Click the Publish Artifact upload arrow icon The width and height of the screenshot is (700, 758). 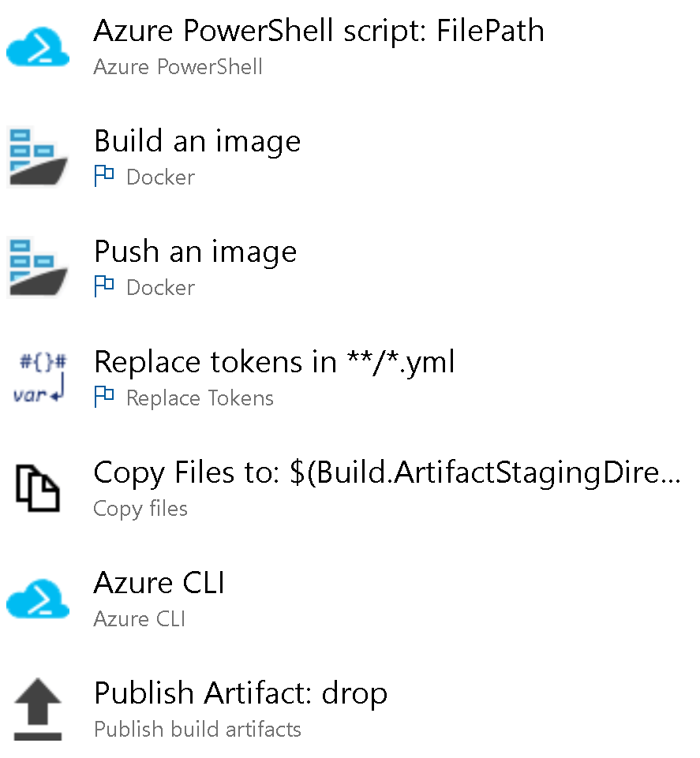[x=37, y=709]
